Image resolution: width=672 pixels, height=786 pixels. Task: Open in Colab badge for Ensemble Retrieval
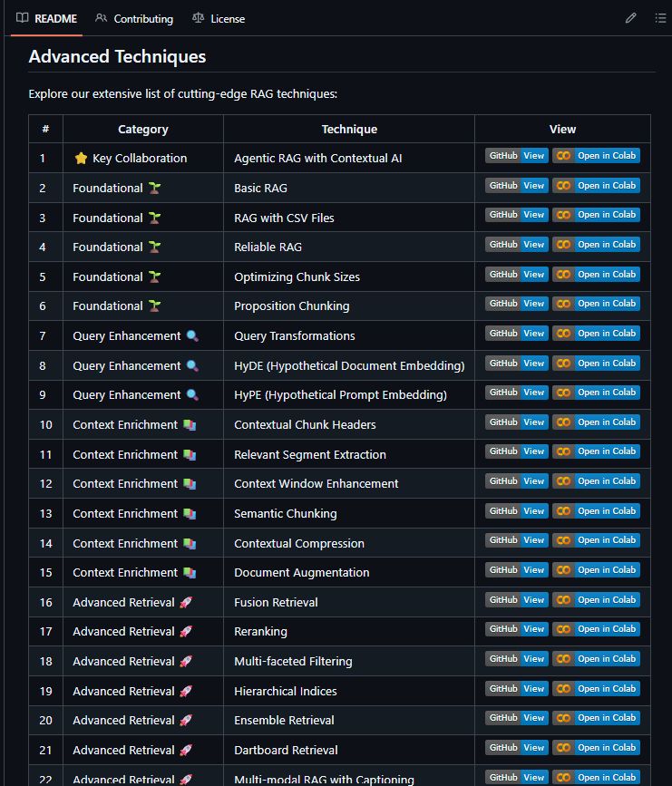point(596,718)
